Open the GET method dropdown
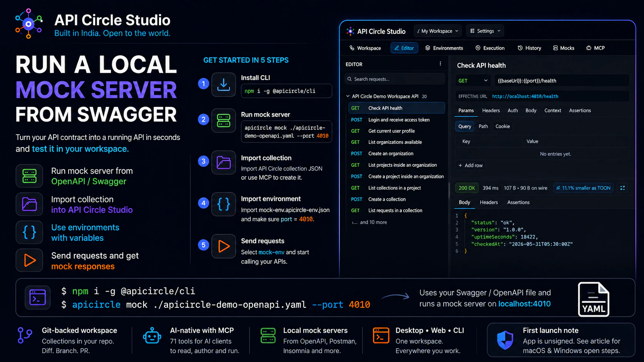644x362 pixels. click(473, 81)
